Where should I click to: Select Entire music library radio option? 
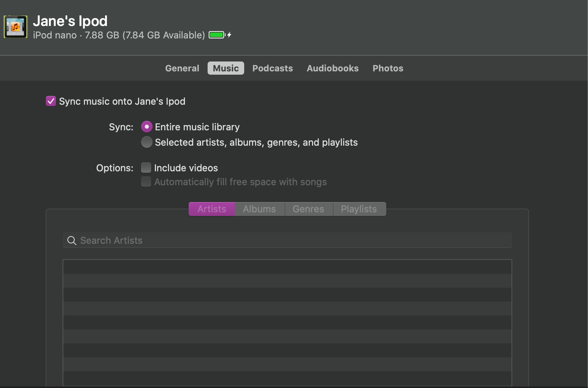point(147,127)
